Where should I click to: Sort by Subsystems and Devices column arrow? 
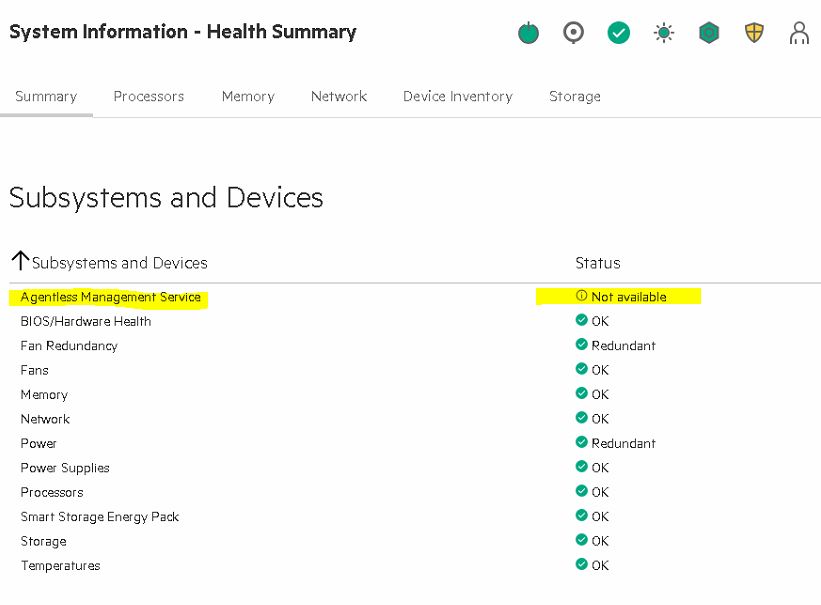click(20, 260)
